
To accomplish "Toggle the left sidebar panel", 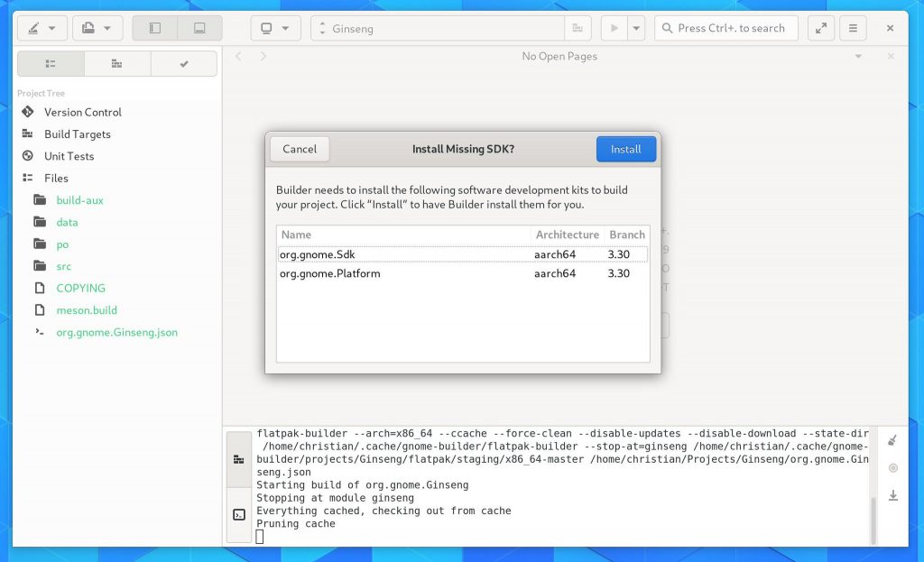I will 155,28.
